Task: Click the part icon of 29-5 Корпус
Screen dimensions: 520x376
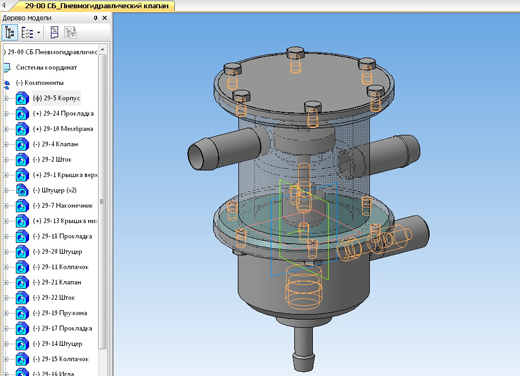Action: point(22,98)
